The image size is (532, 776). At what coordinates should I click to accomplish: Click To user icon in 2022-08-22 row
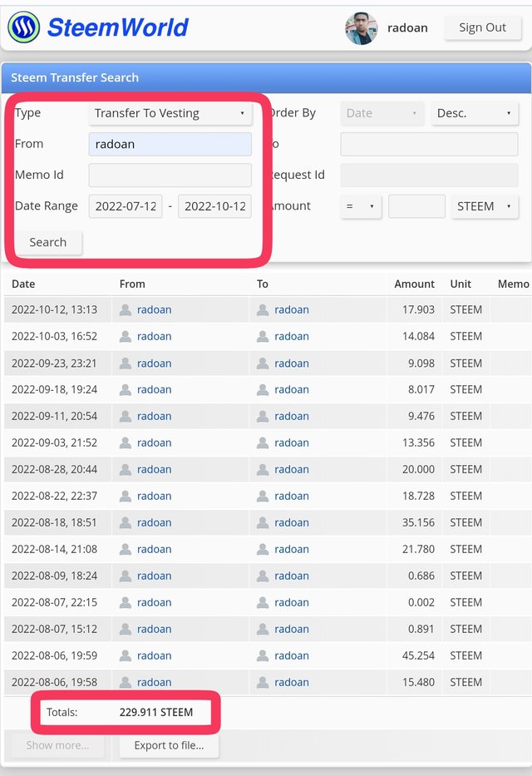click(263, 496)
